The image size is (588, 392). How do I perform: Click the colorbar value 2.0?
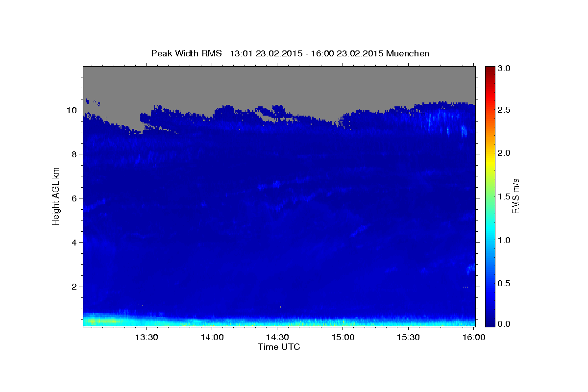coord(504,153)
